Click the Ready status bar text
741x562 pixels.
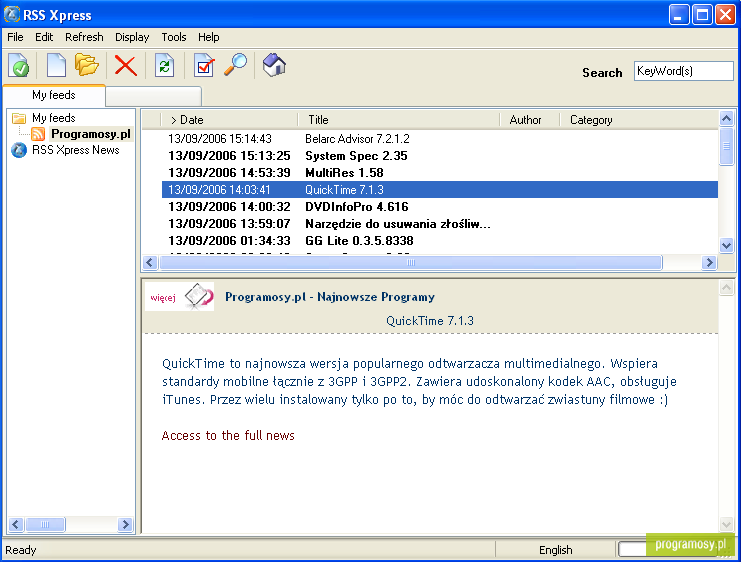[x=21, y=550]
